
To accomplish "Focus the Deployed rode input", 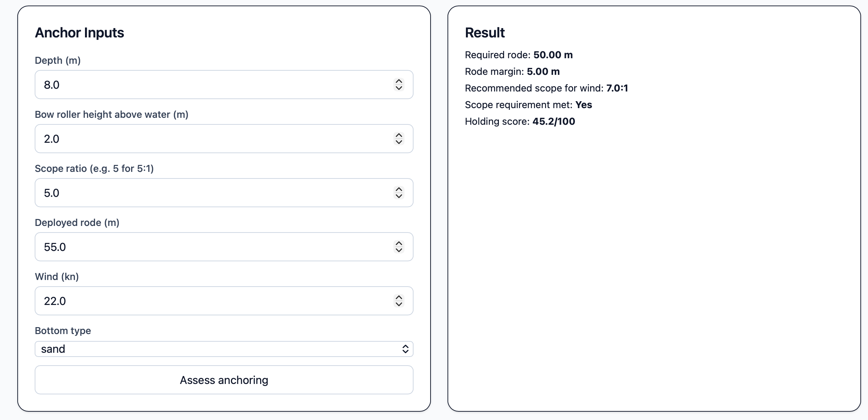I will [208, 247].
